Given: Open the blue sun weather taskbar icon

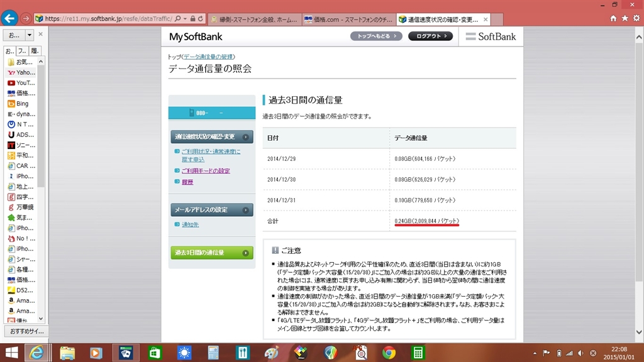Looking at the screenshot, I should pyautogui.click(x=184, y=353).
